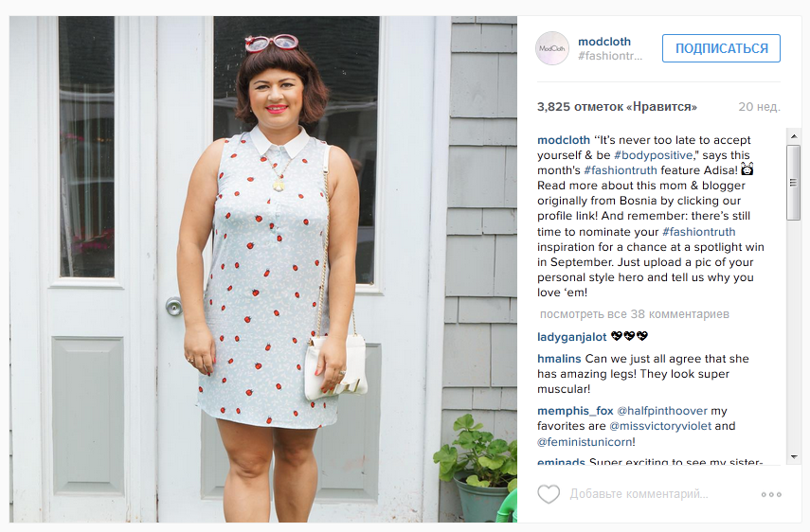Viewport: 810px width, 532px height.
Task: Open hmalins' profile
Action: (x=560, y=359)
